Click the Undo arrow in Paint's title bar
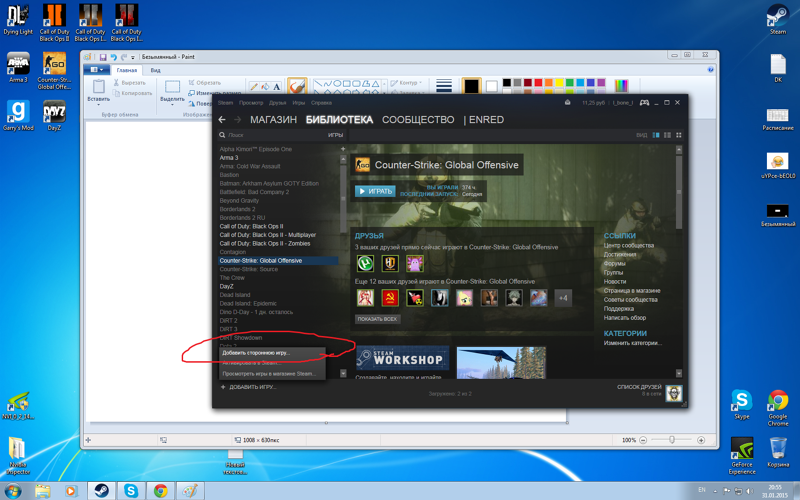This screenshot has width=800, height=500. coord(114,57)
